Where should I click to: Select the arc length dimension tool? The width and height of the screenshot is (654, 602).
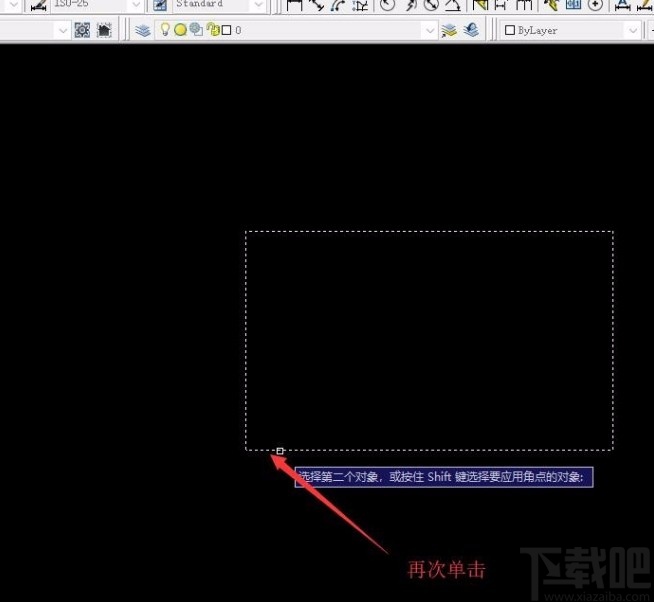click(337, 5)
